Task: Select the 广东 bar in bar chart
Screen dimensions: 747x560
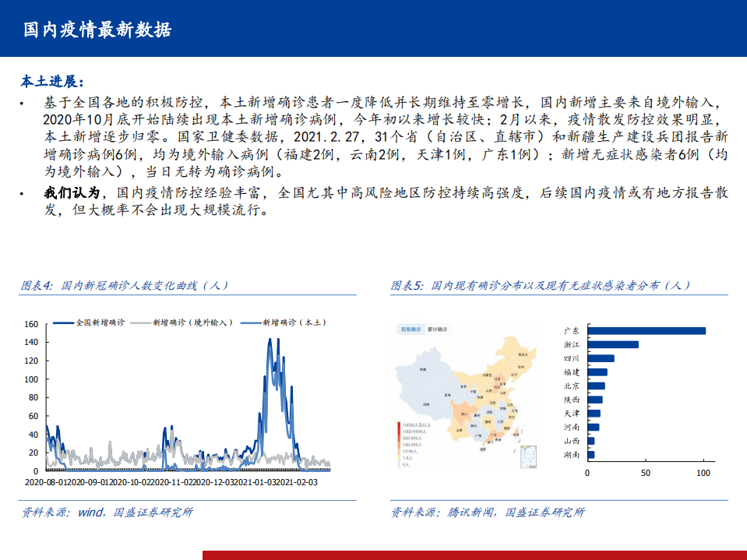Action: click(x=646, y=331)
